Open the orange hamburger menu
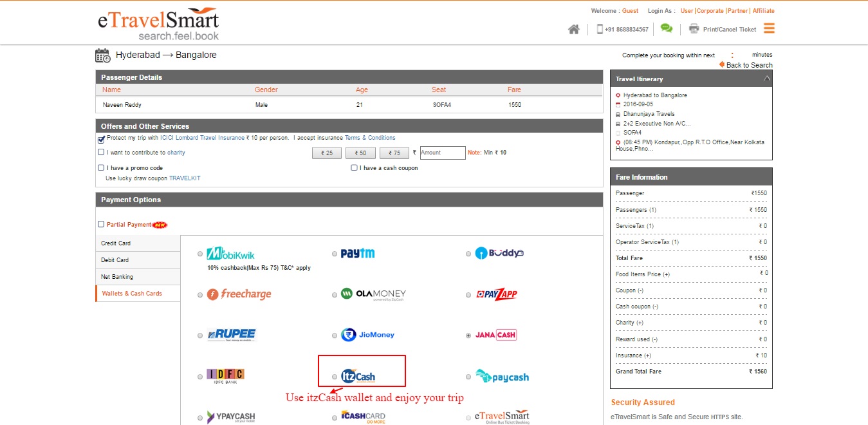The width and height of the screenshot is (868, 425). (x=769, y=28)
